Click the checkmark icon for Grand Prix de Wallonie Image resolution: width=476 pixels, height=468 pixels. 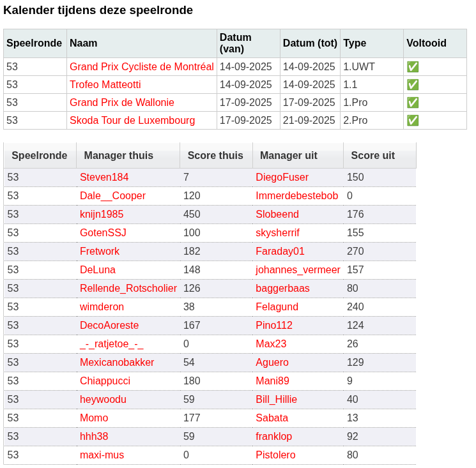click(x=413, y=102)
